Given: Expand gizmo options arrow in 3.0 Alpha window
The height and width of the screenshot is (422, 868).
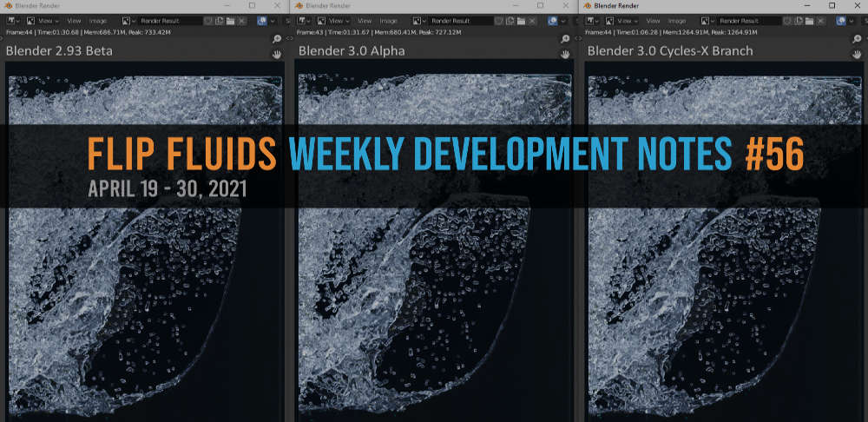Looking at the screenshot, I should point(562,21).
